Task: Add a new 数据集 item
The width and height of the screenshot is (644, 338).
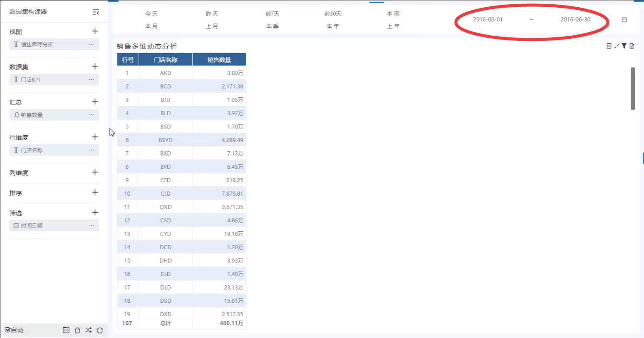Action: click(95, 66)
